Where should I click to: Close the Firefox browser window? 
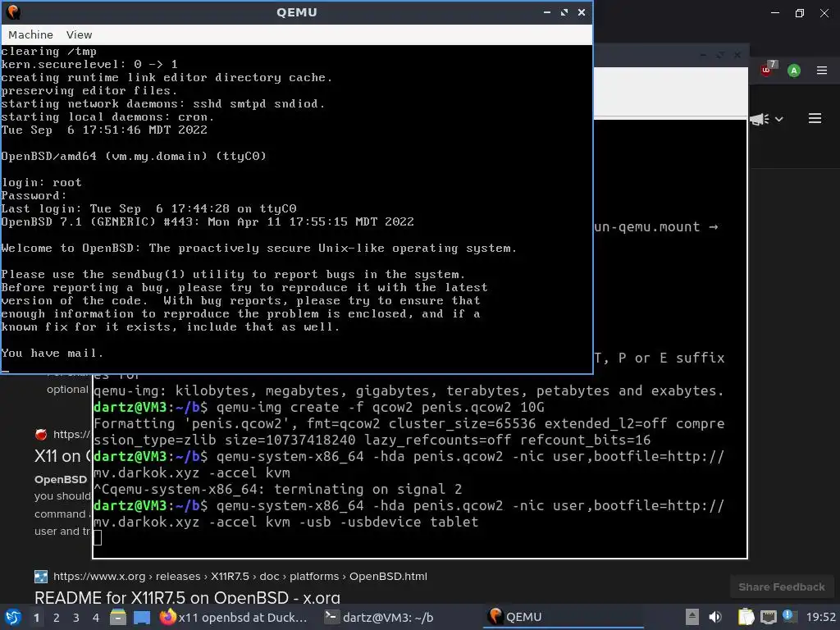click(824, 13)
